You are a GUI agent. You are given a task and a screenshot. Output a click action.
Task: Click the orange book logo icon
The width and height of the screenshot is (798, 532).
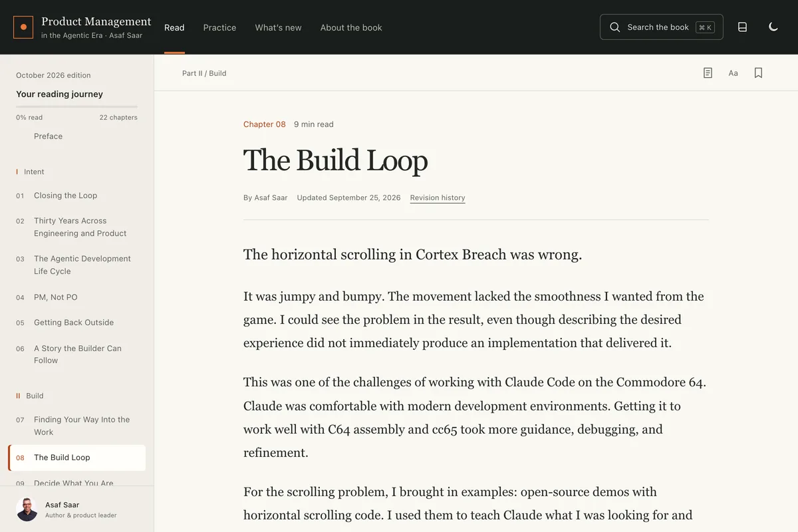click(x=23, y=27)
